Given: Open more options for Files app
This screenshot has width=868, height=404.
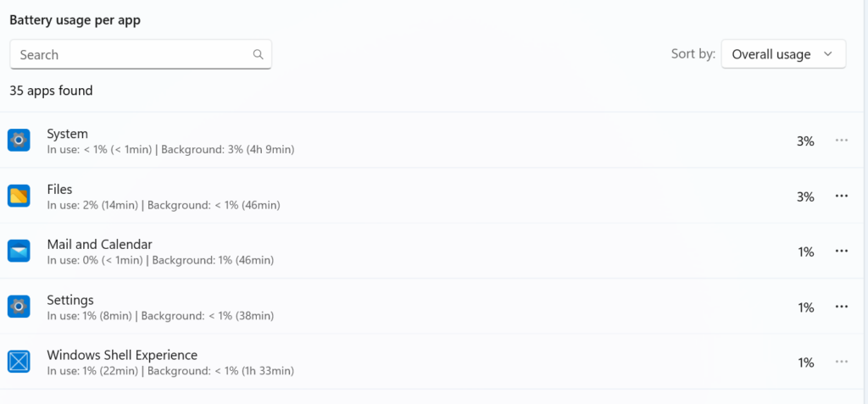Looking at the screenshot, I should coord(842,196).
